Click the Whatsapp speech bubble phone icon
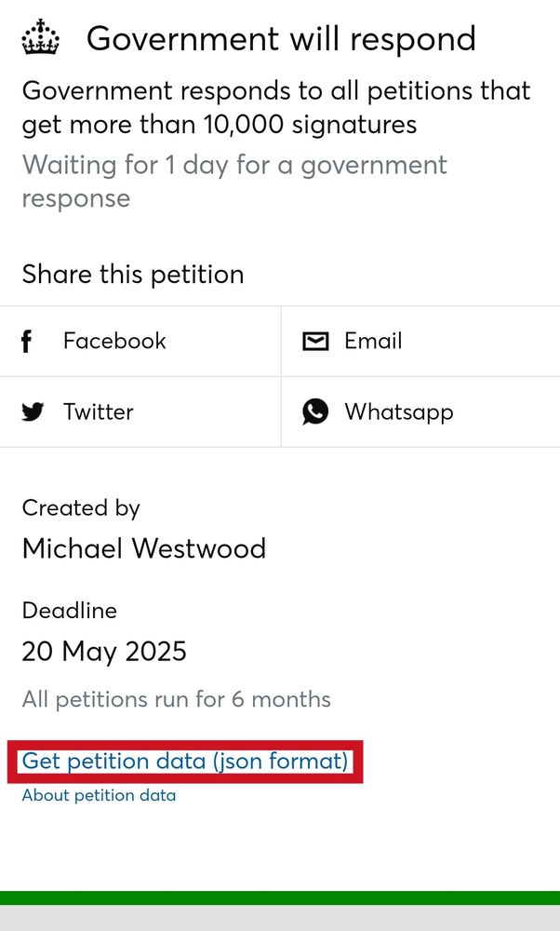 (x=315, y=412)
